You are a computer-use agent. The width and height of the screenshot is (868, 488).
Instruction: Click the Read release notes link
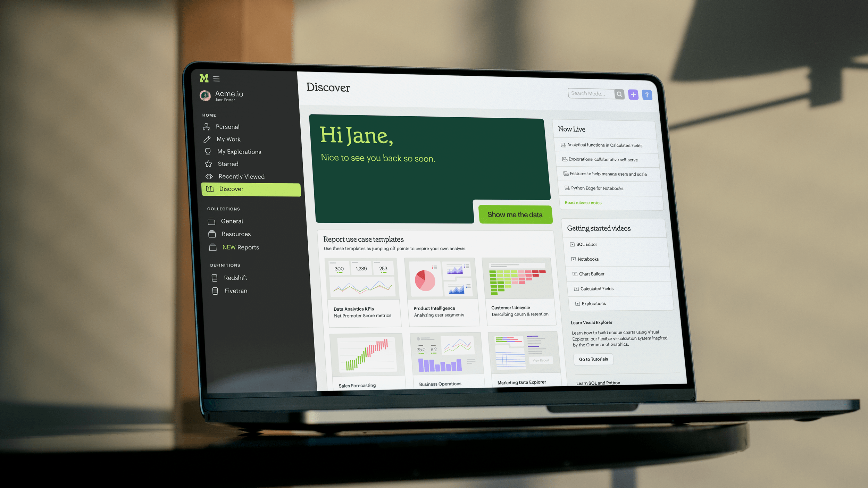pyautogui.click(x=583, y=202)
